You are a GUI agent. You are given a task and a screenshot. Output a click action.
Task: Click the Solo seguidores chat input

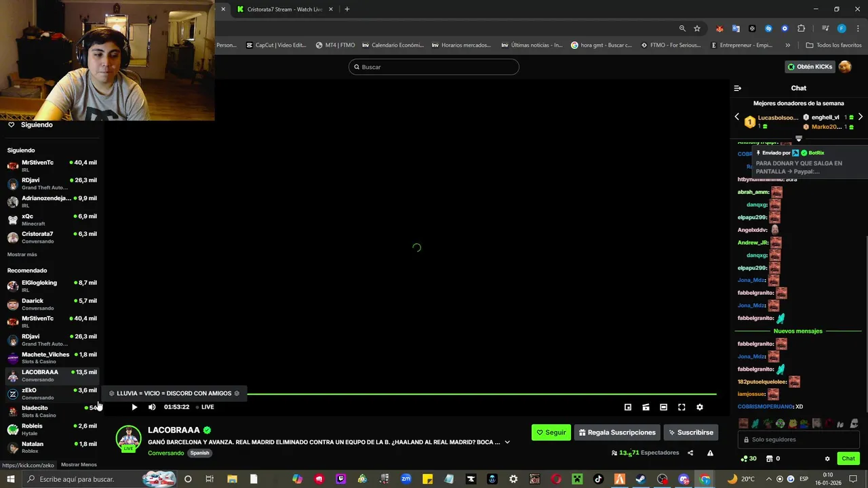[799, 439]
